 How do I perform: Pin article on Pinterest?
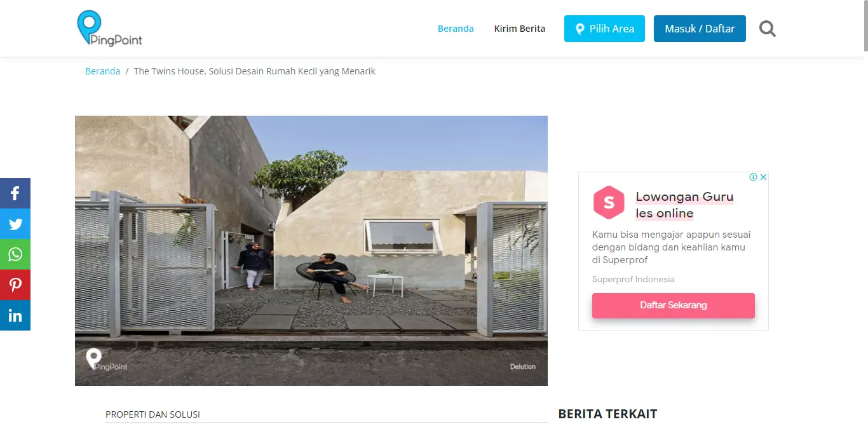pyautogui.click(x=15, y=285)
